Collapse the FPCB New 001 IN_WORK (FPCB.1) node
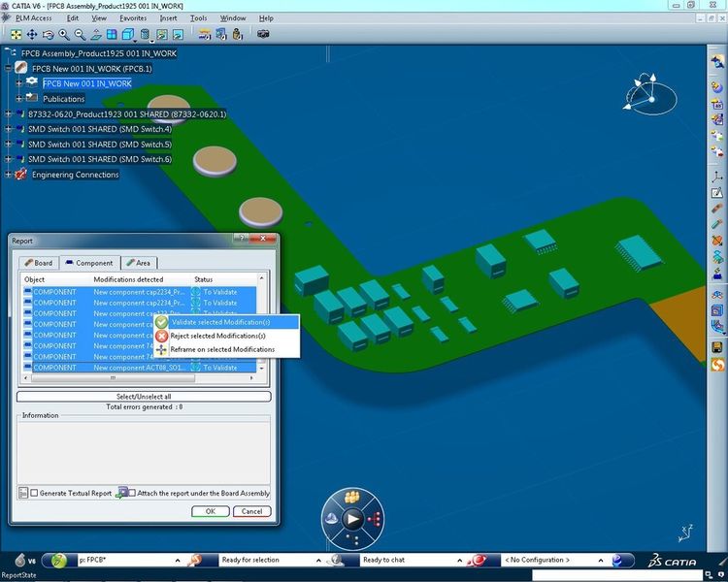The height and width of the screenshot is (582, 728). [x=8, y=68]
